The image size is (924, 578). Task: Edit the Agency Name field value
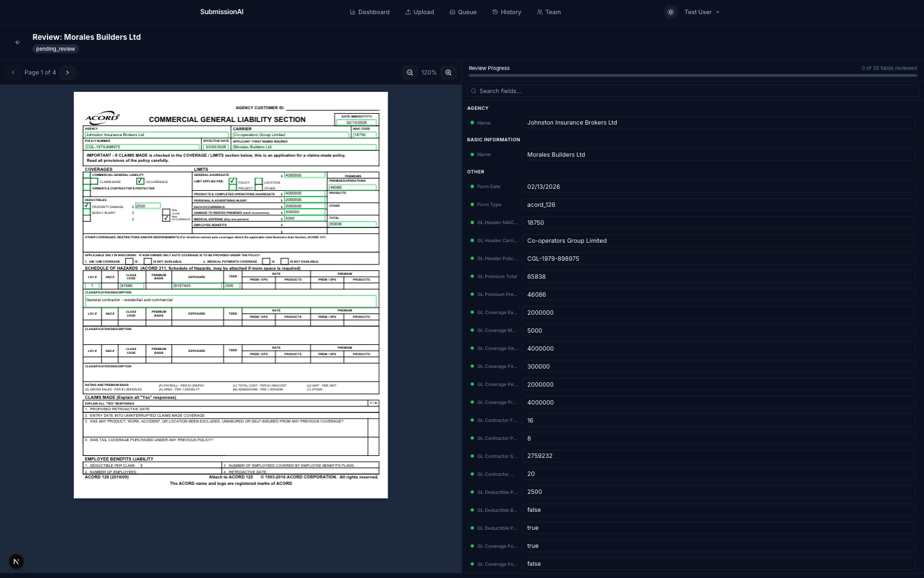pyautogui.click(x=718, y=123)
